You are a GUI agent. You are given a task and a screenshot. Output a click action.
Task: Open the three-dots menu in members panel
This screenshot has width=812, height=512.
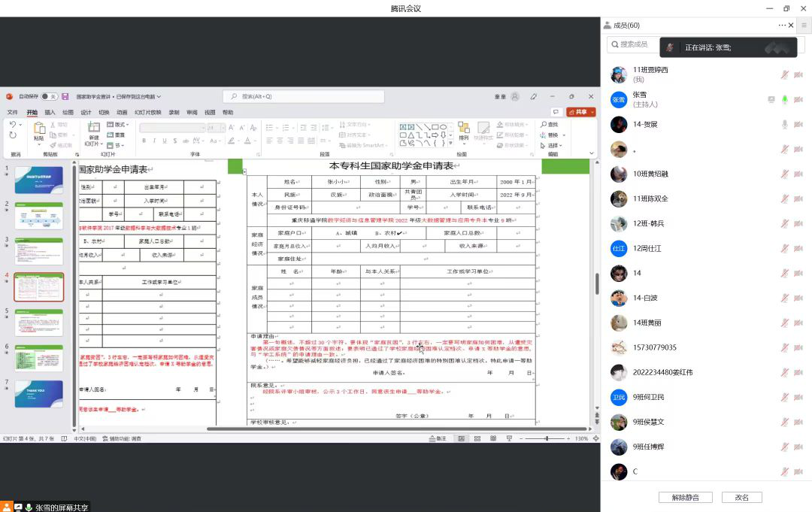click(782, 26)
